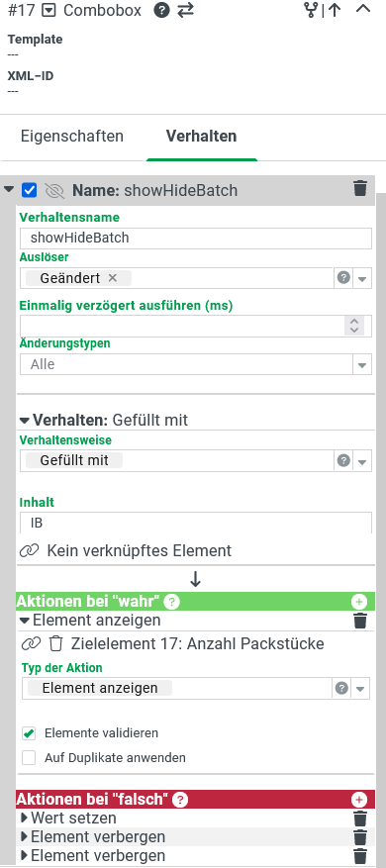The image size is (386, 868).
Task: Remove target element Anzahl Packstücke with trash icon
Action: (56, 643)
